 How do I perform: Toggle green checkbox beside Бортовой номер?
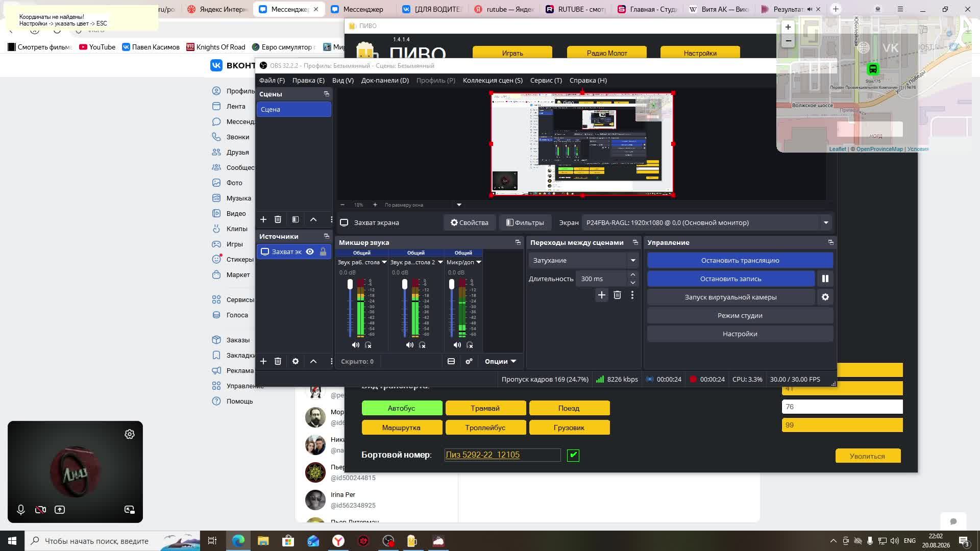573,455
